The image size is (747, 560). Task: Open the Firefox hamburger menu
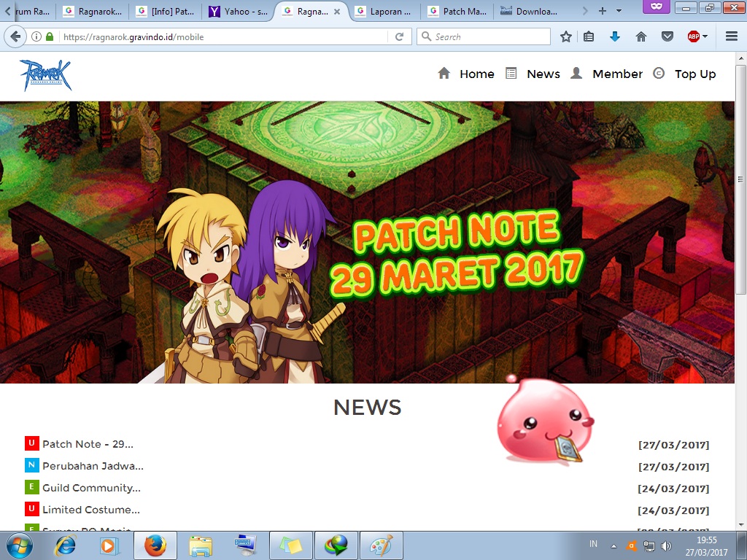732,36
